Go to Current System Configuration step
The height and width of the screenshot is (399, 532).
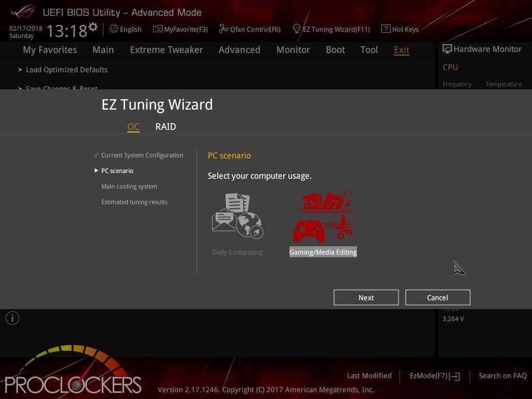coord(142,155)
